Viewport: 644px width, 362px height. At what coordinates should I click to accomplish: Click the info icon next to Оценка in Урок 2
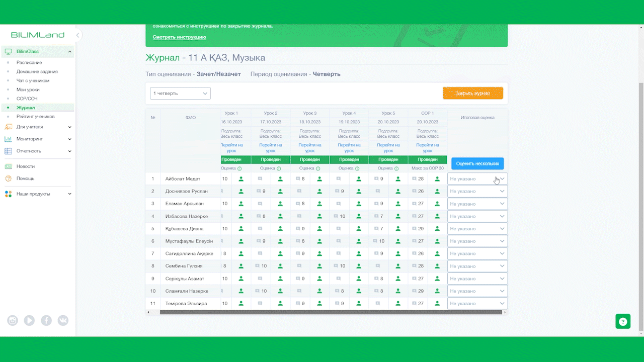(279, 168)
